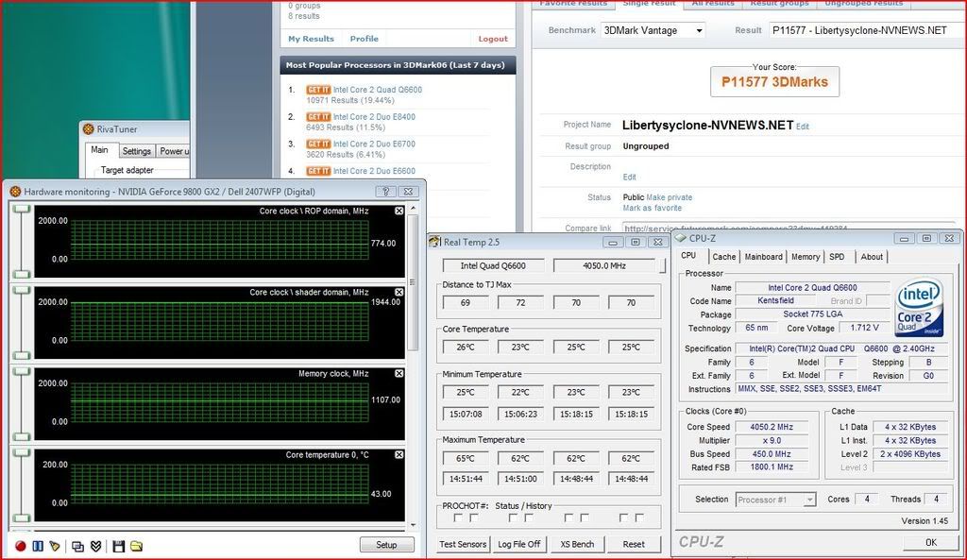
Task: Click Edit next to Libertysyclone-NVNEWS.NET project name
Action: click(x=803, y=127)
